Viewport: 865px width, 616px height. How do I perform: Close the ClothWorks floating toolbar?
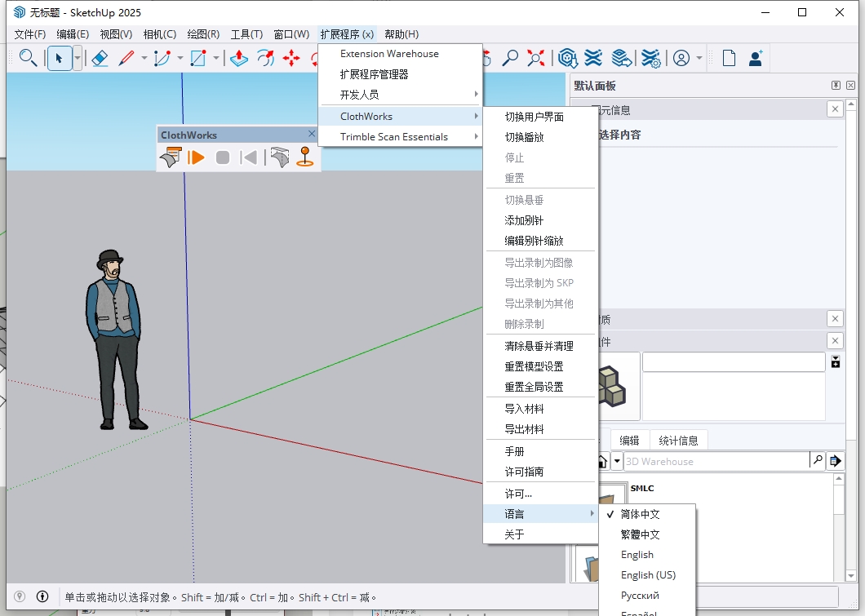pos(312,134)
